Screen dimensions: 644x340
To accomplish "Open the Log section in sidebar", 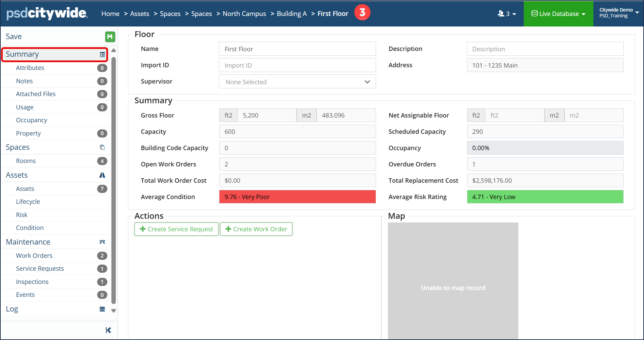I will 12,309.
